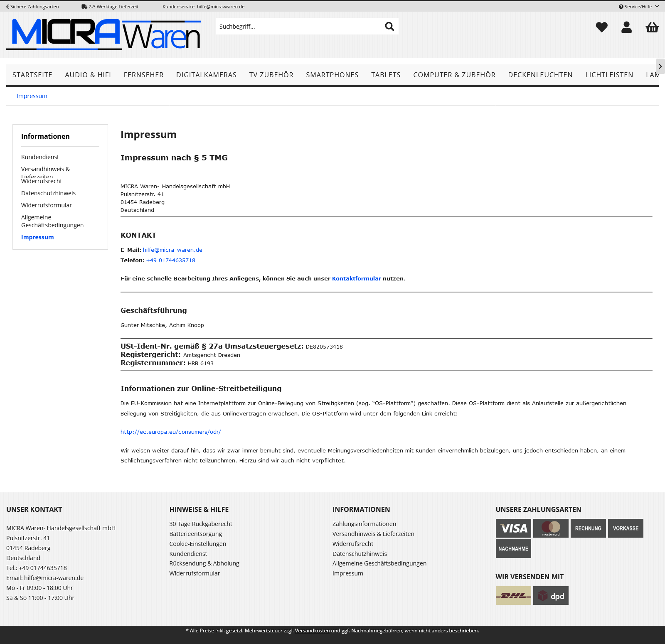Open the Zahlungsinformationen footer link
This screenshot has width=665, height=644.
pyautogui.click(x=365, y=524)
